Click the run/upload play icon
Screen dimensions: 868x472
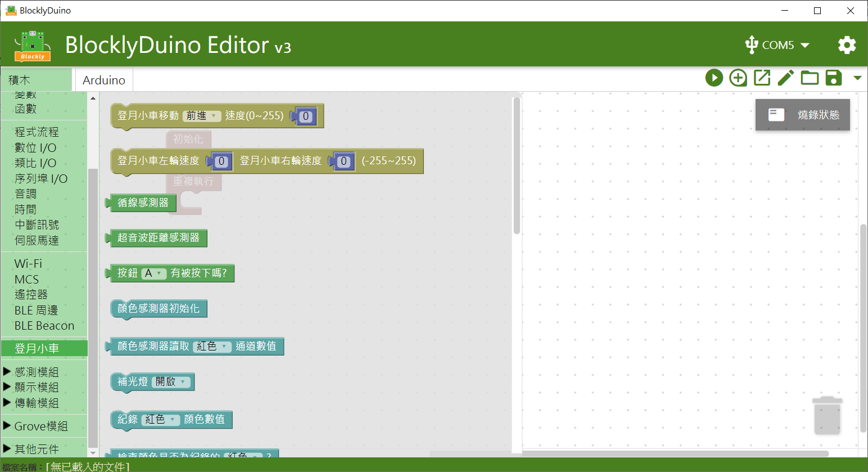tap(714, 78)
